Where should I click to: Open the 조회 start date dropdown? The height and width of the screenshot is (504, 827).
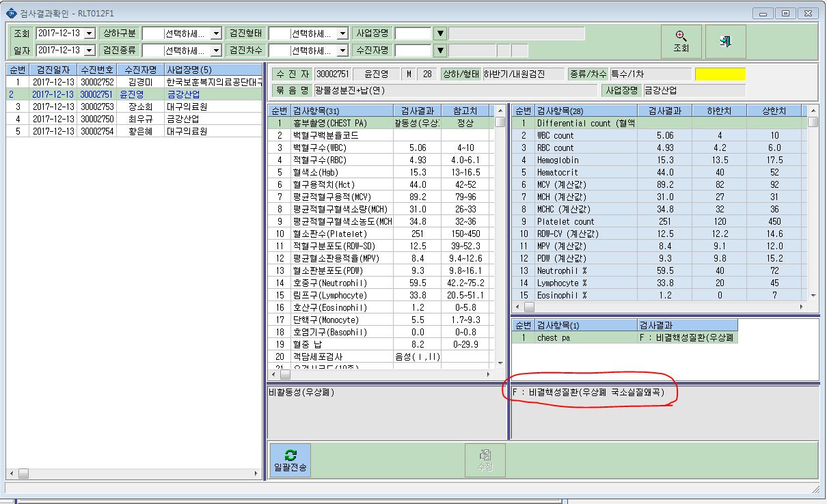point(90,33)
